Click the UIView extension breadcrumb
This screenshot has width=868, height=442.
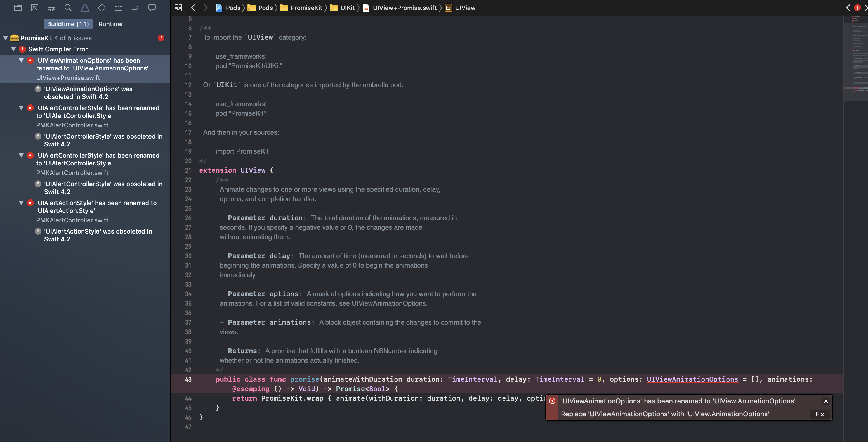460,8
